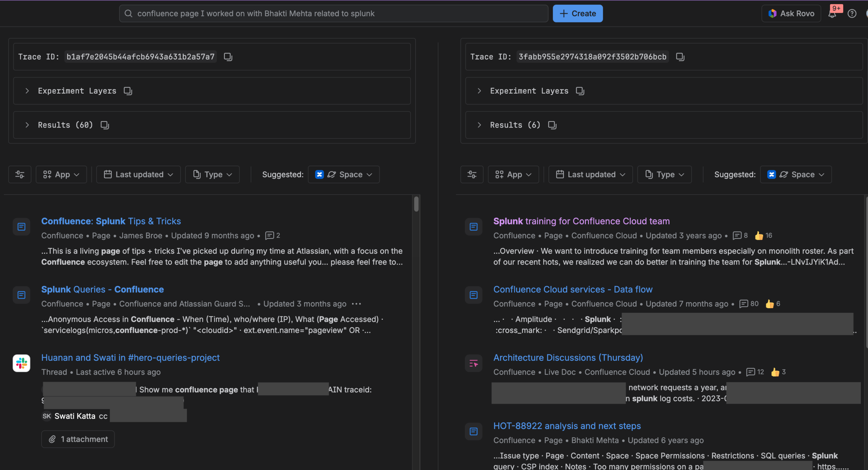Click author name Bhakti Mehta on HOT-88922
Image resolution: width=868 pixels, height=470 pixels.
[x=595, y=440]
